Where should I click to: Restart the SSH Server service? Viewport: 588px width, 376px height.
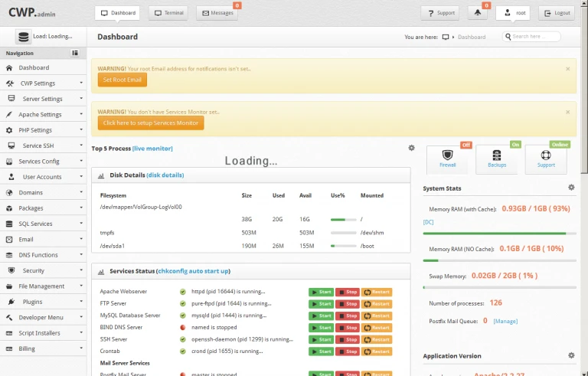click(377, 339)
